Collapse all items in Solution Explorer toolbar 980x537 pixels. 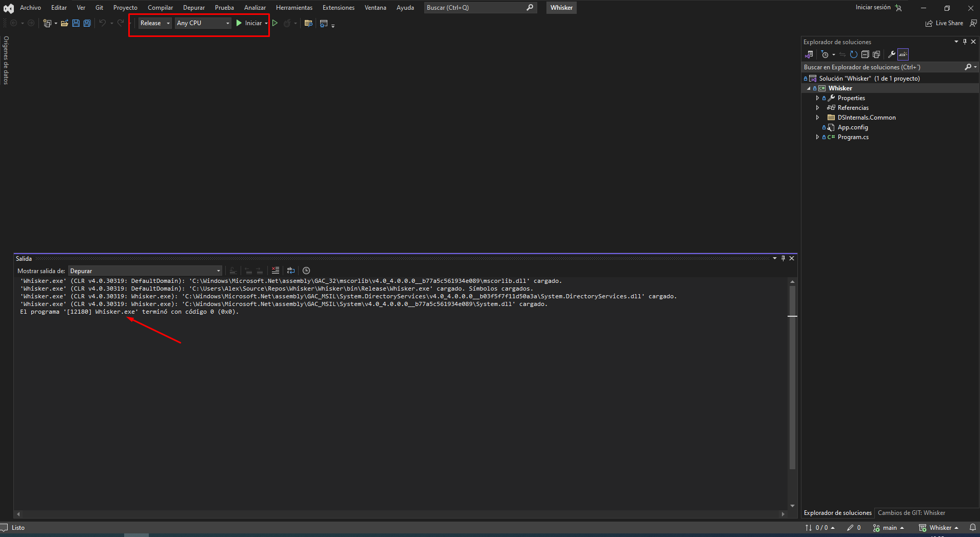pyautogui.click(x=865, y=54)
